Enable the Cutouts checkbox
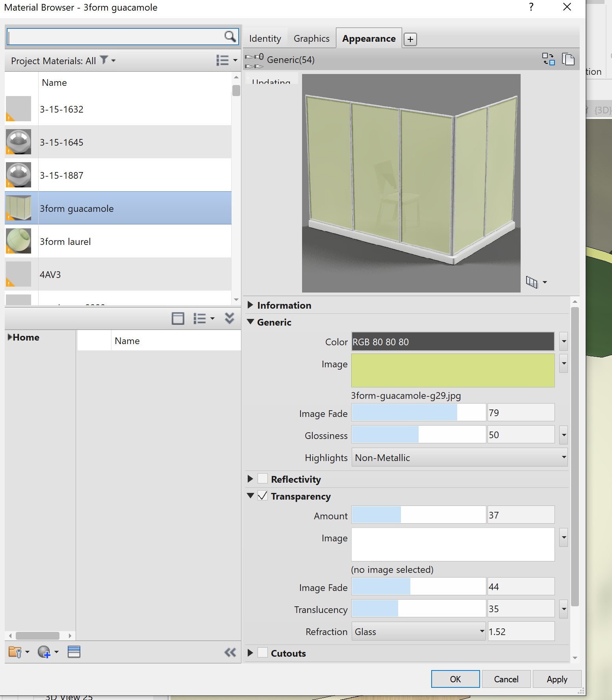The height and width of the screenshot is (700, 612). pos(263,653)
